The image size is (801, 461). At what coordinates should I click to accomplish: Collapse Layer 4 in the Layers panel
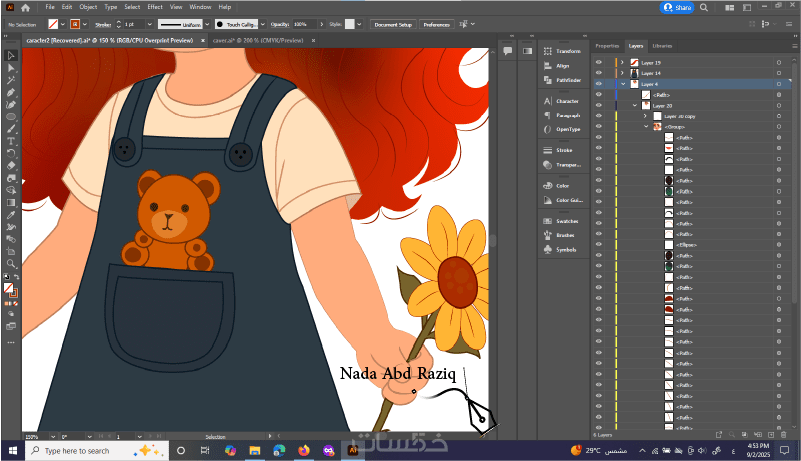tap(622, 84)
